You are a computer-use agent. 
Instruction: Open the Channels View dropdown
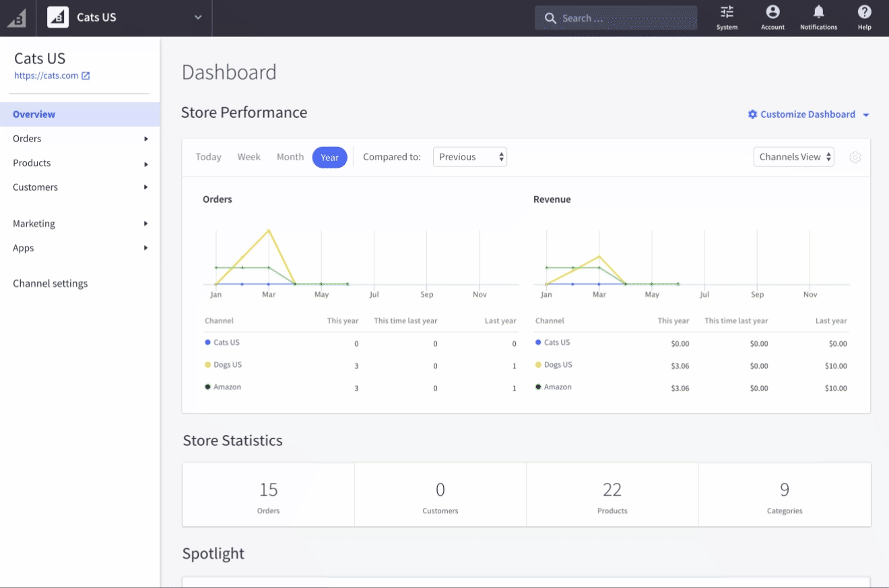click(x=793, y=157)
